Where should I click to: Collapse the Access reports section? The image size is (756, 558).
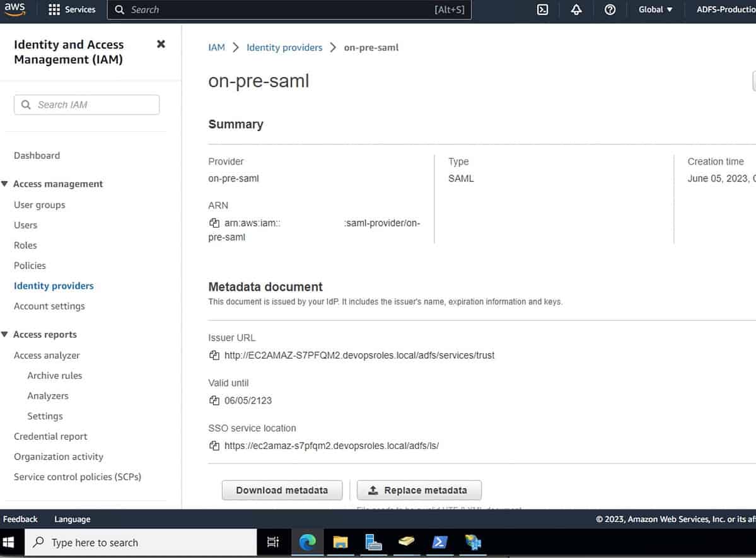5,334
